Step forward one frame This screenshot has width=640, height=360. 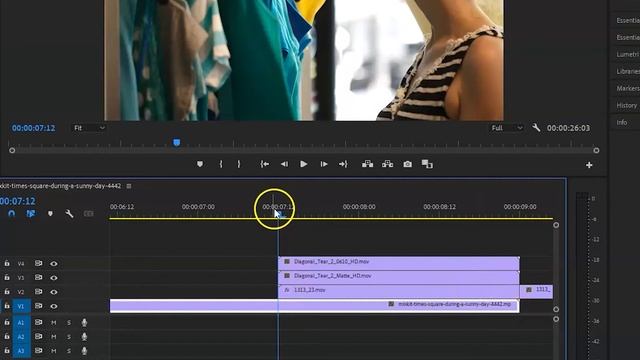point(324,164)
